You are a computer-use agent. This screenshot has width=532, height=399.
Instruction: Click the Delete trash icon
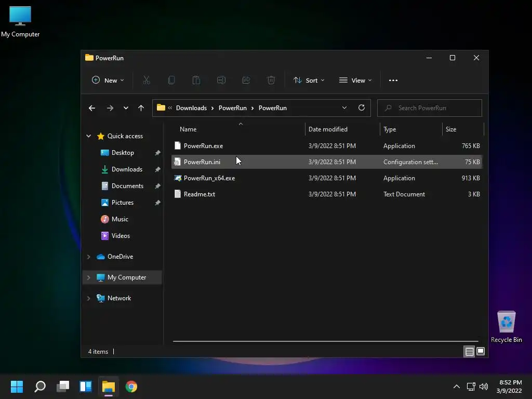tap(271, 80)
